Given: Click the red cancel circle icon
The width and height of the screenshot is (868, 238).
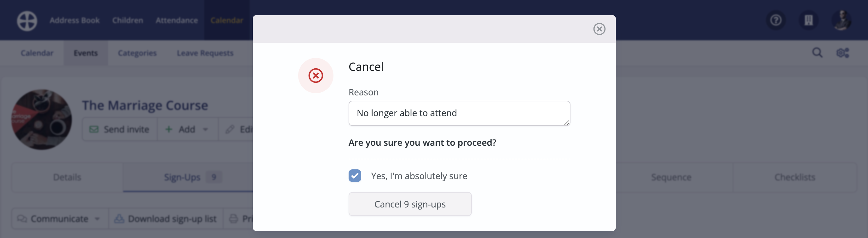Looking at the screenshot, I should point(316,76).
